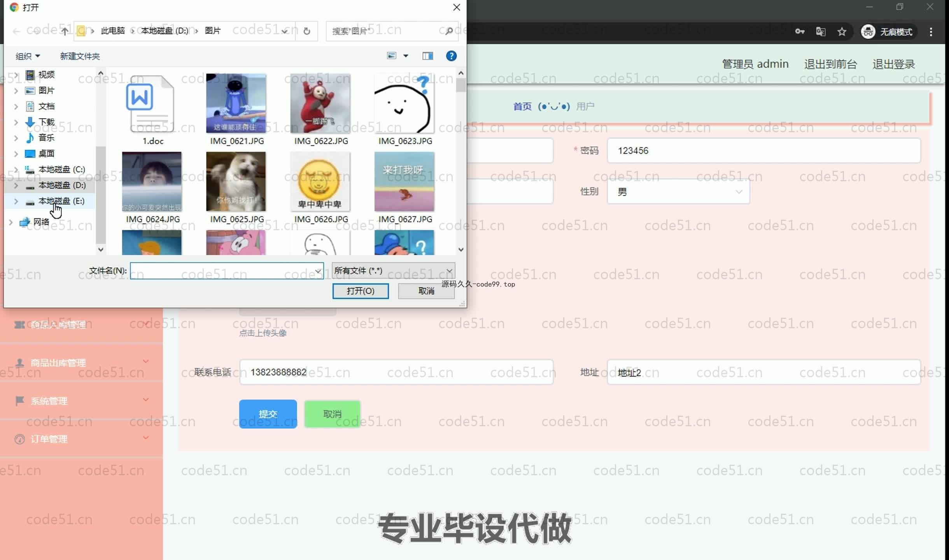
Task: Expand the 本地磁盘 (D:) tree node
Action: [16, 185]
